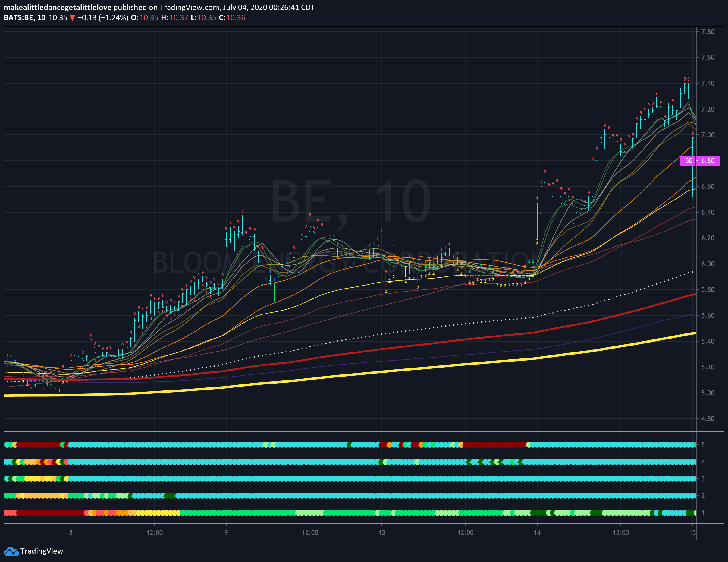
Task: Click the red down-triangle change indicator
Action: click(72, 18)
